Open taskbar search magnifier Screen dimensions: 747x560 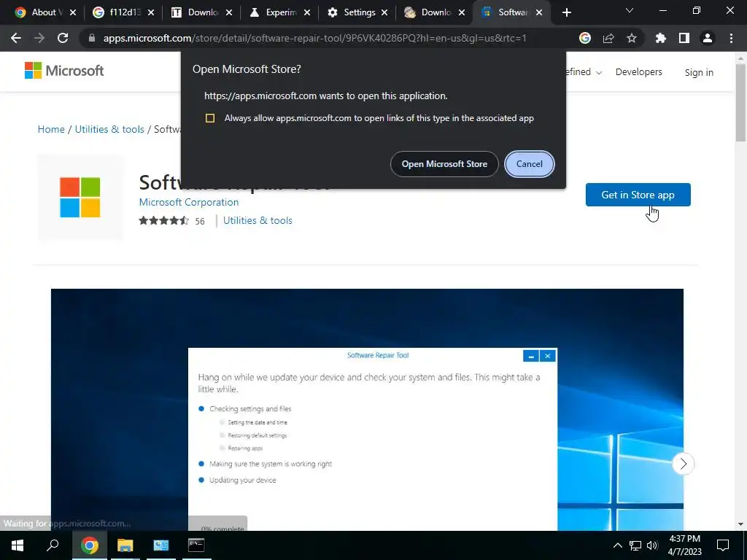tap(53, 545)
